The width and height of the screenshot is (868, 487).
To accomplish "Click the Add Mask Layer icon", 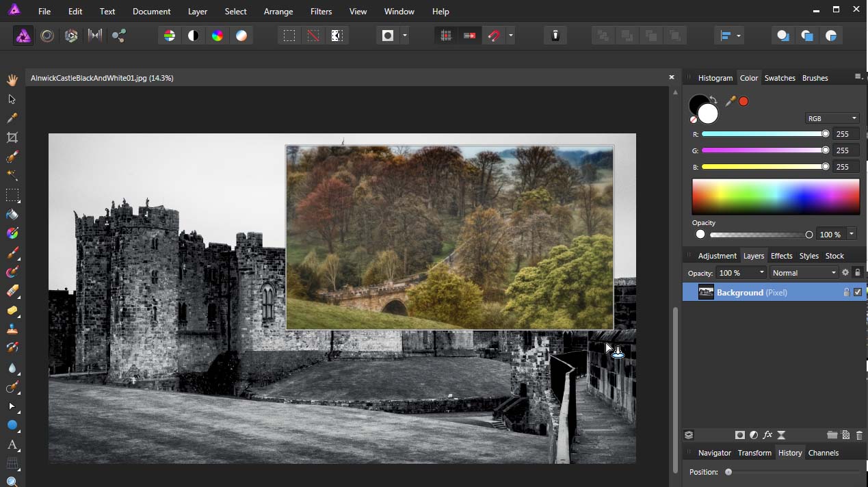I will pyautogui.click(x=739, y=435).
